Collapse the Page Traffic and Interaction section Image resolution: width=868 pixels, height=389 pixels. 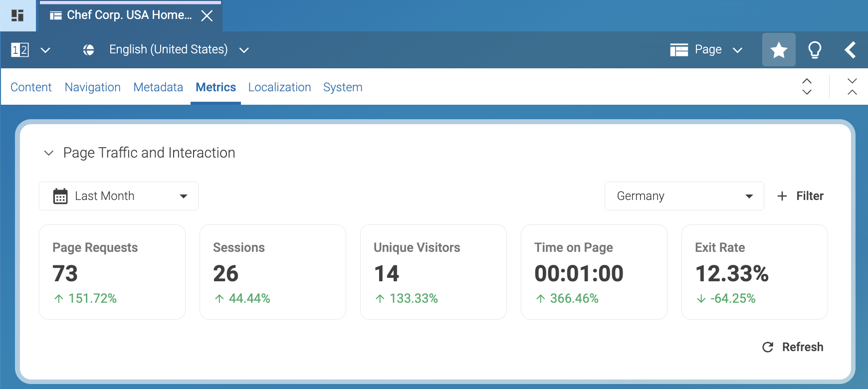click(49, 153)
